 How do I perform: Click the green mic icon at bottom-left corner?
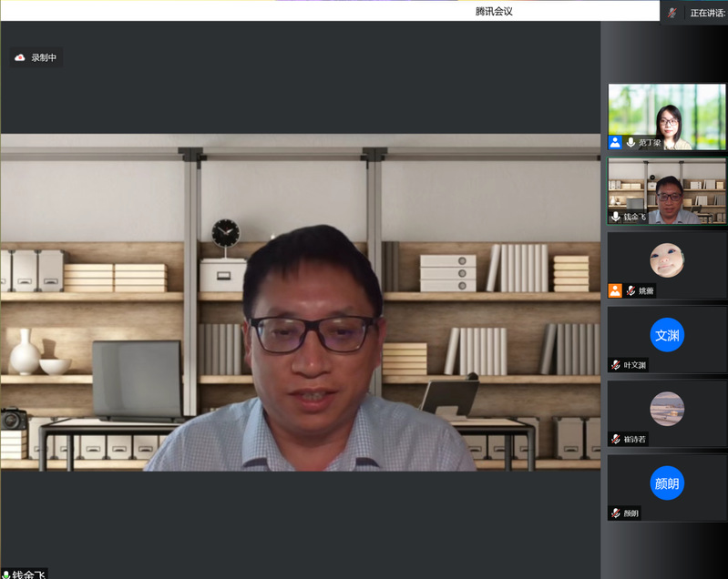(5, 574)
